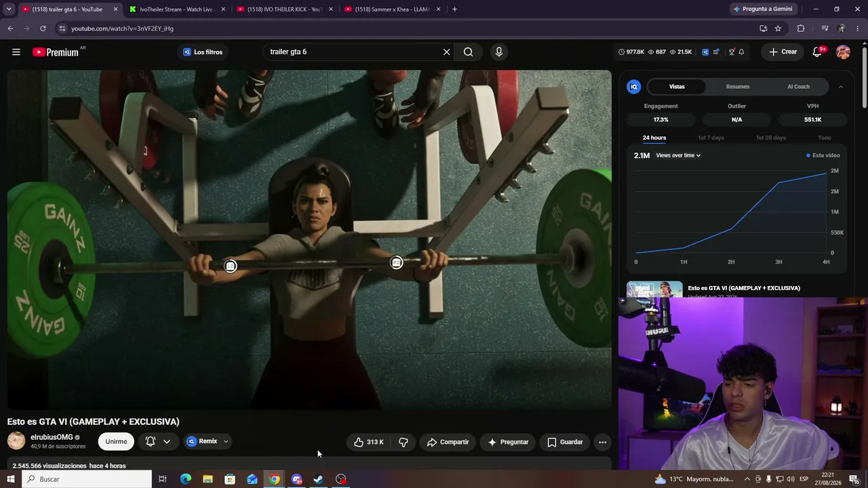The width and height of the screenshot is (868, 488).
Task: Open the YouTube account avatar menu
Action: tap(843, 52)
